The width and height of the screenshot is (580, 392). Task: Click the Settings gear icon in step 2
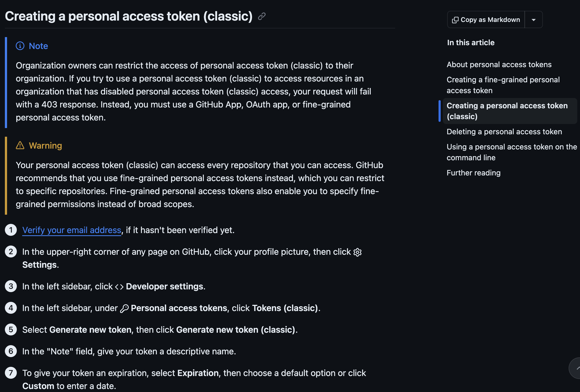[357, 252]
